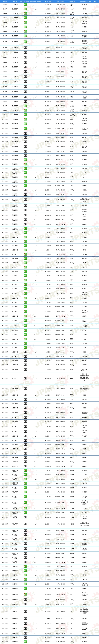Click diesel ON icon in Megane row with only K9K 837
The image size is (99, 644).
coord(25,399)
